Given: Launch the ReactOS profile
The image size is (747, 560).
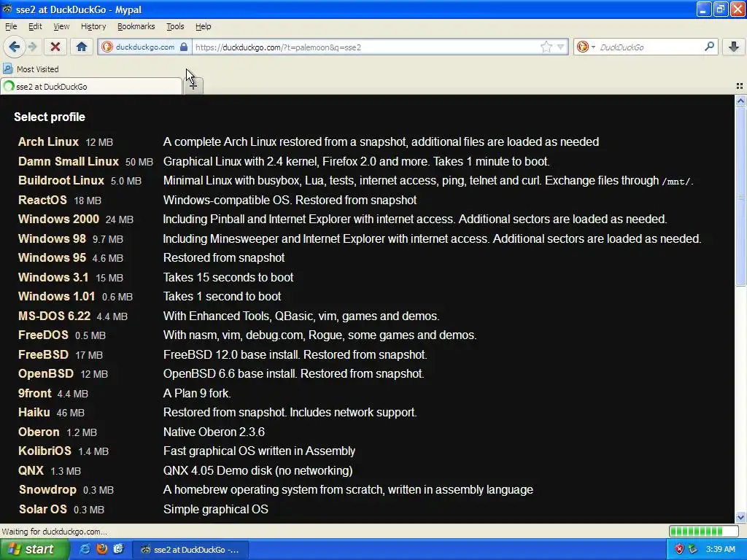Looking at the screenshot, I should tap(42, 200).
